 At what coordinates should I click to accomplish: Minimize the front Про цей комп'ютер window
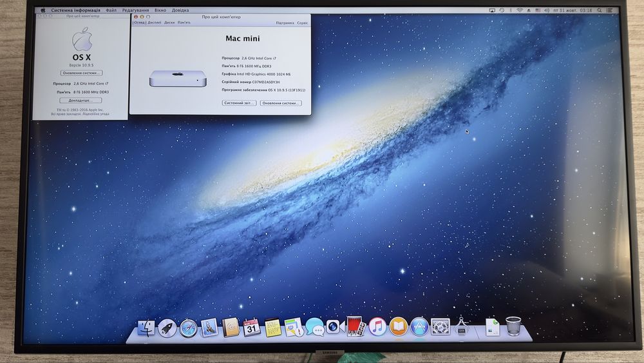(x=142, y=17)
